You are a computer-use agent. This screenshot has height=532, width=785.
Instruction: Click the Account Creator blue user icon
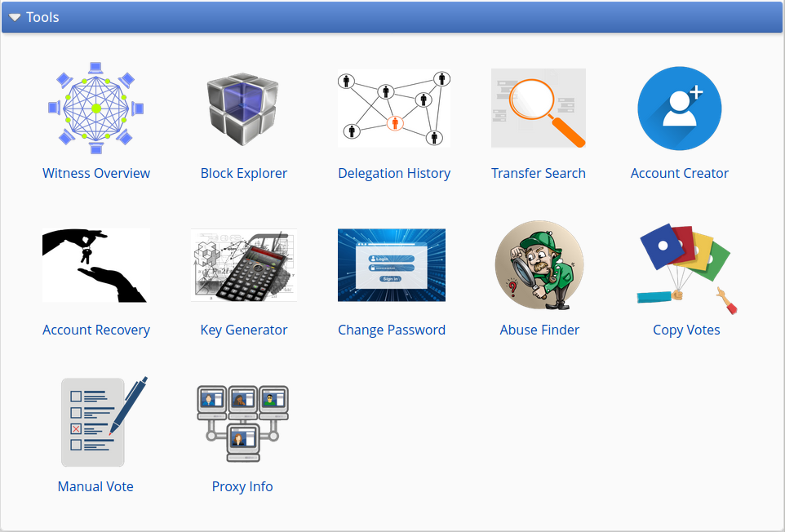(x=680, y=108)
